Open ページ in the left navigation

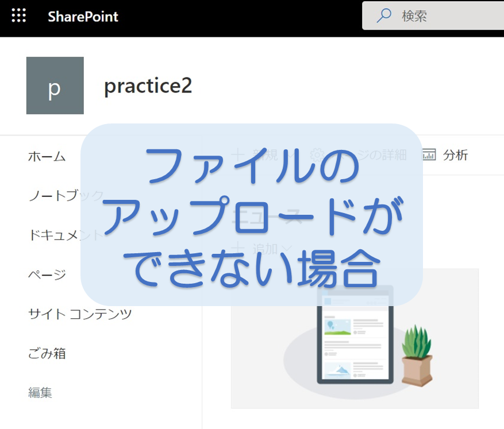tap(47, 275)
